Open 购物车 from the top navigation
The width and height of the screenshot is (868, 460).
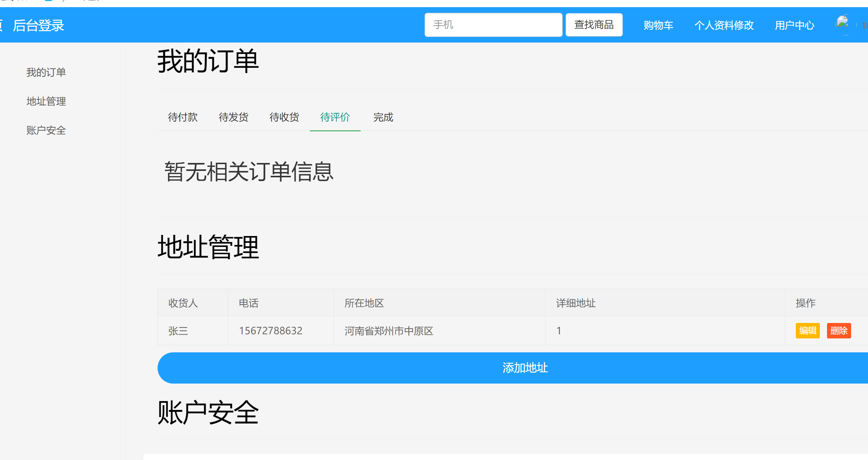[658, 25]
